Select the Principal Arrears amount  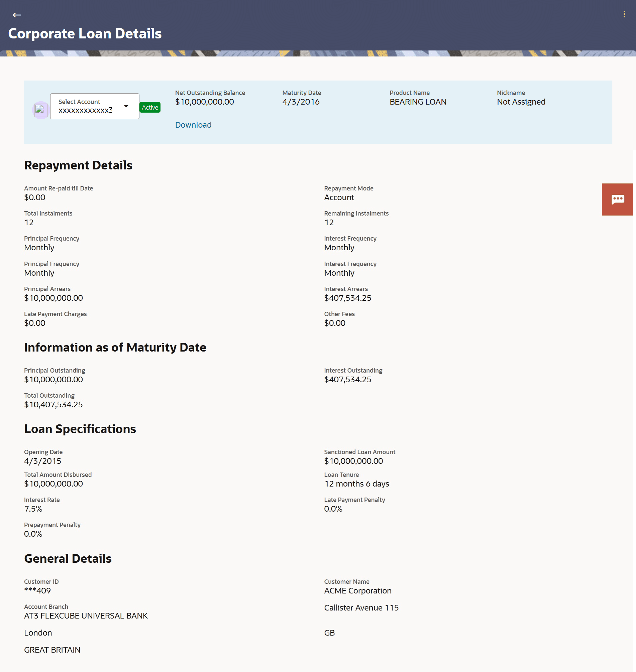point(53,298)
